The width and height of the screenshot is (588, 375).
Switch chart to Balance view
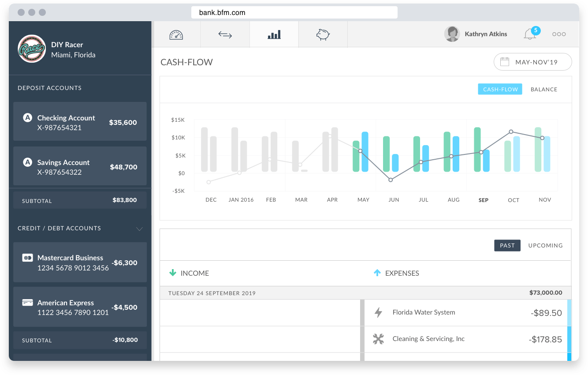[543, 89]
